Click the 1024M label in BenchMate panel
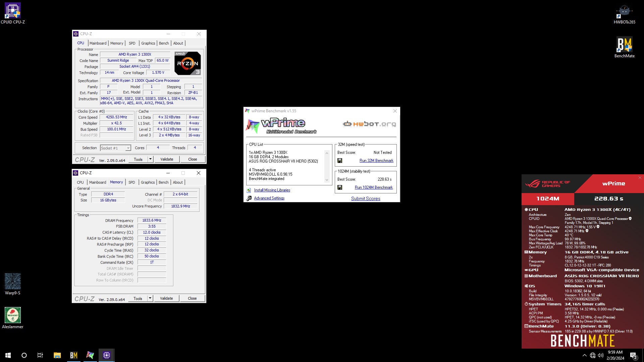The height and width of the screenshot is (362, 644). (548, 199)
